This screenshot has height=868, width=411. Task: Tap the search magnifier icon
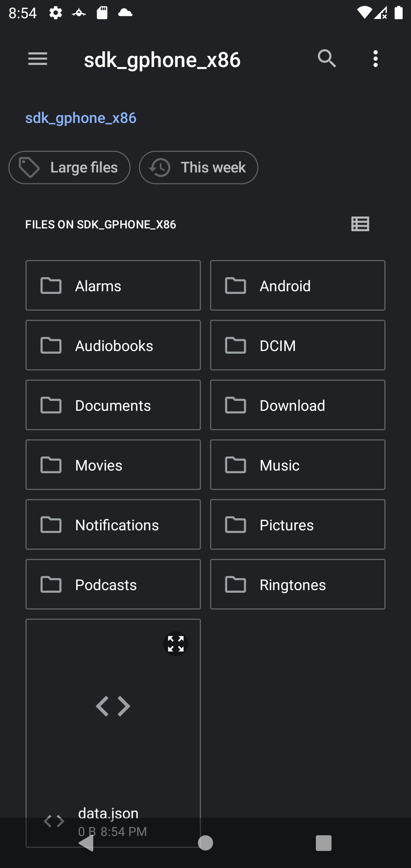(x=327, y=59)
